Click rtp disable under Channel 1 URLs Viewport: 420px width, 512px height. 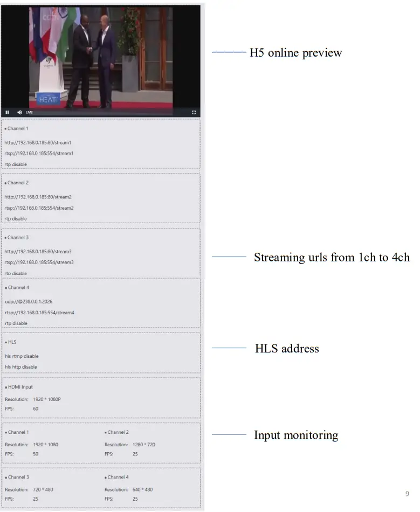click(x=16, y=164)
